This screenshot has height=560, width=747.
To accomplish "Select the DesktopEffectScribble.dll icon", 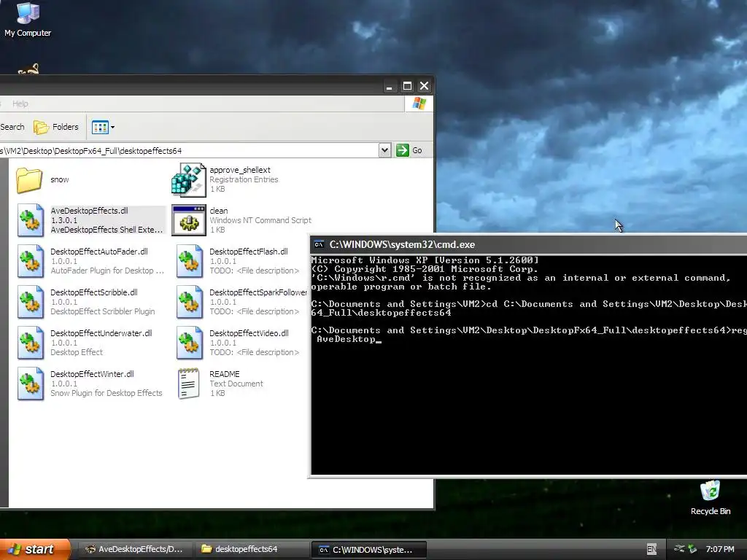I will coord(31,303).
